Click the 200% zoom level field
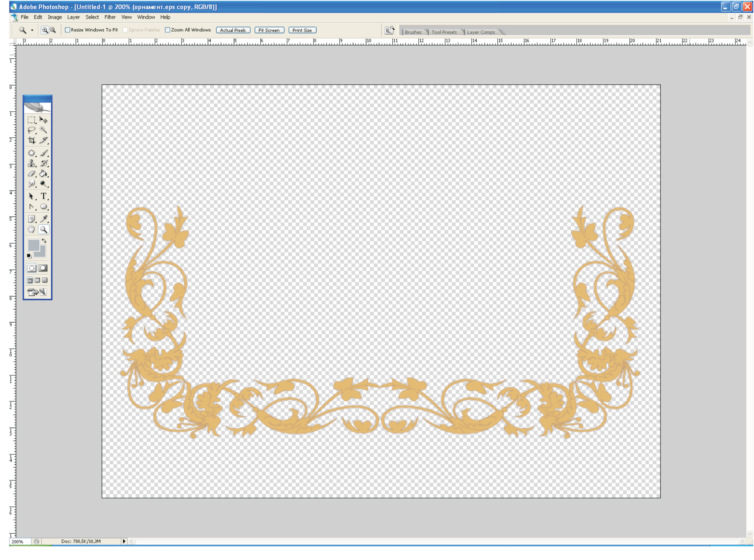This screenshot has height=560, width=754. (18, 542)
